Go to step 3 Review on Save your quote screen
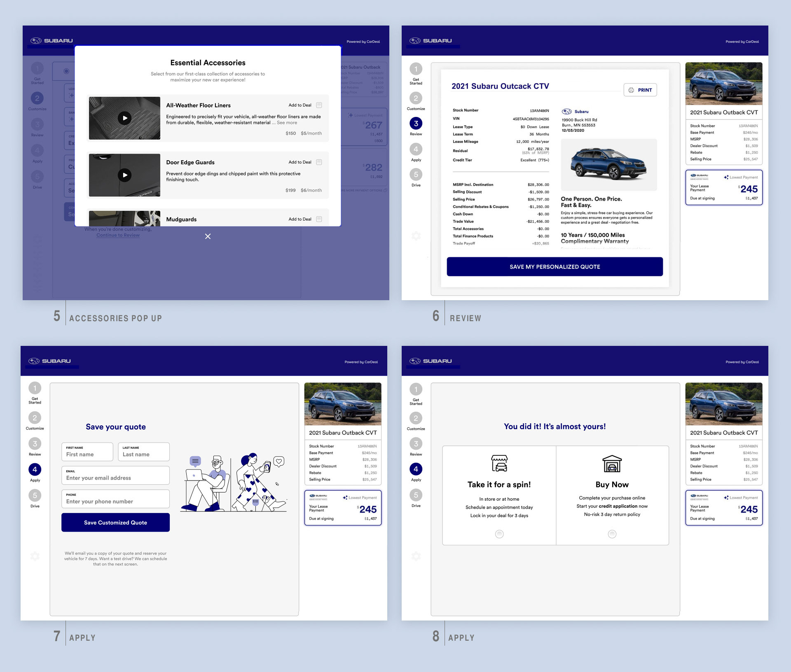 35,443
